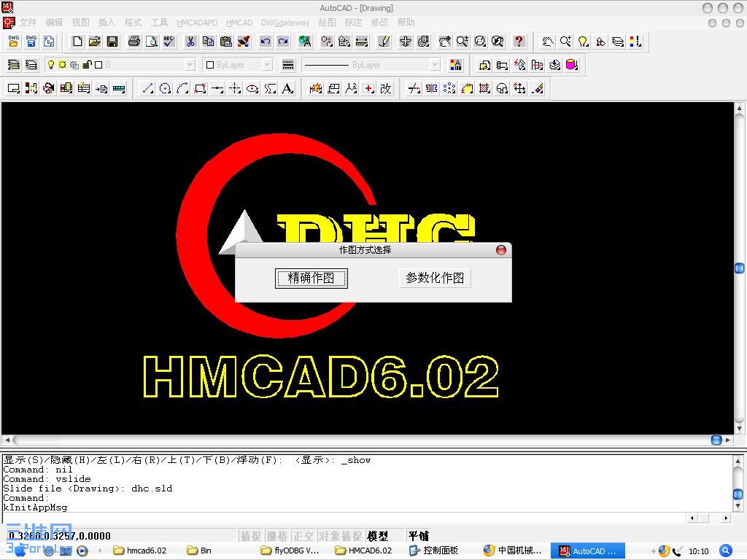Toggle 栅格 grid mode in status bar
The height and width of the screenshot is (560, 747).
coord(277,536)
